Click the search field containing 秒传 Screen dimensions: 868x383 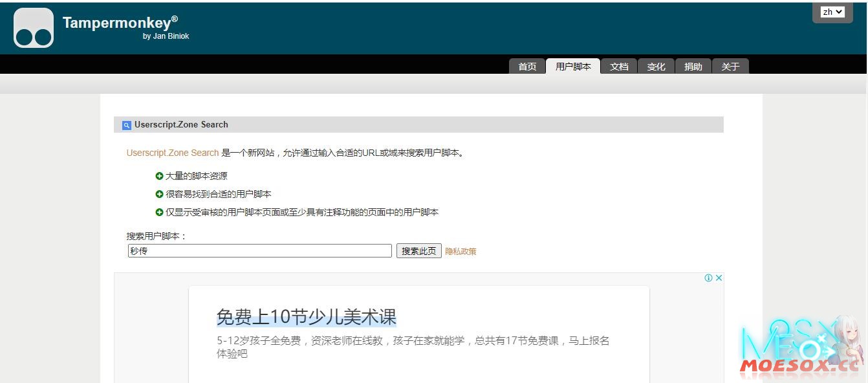point(259,251)
